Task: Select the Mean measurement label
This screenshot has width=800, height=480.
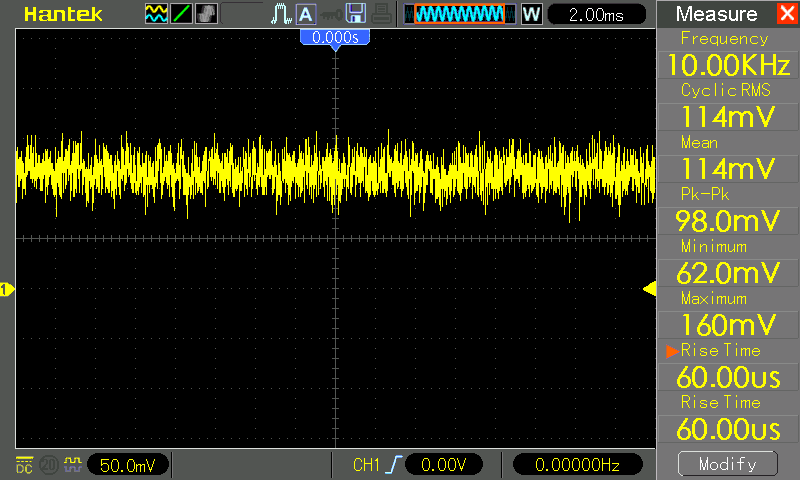Action: pyautogui.click(x=699, y=142)
